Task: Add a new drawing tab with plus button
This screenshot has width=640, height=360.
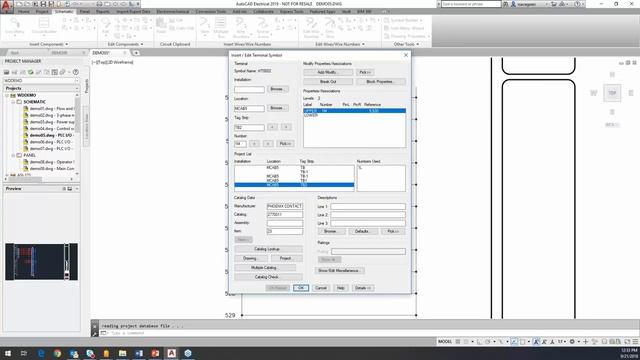Action: 136,53
